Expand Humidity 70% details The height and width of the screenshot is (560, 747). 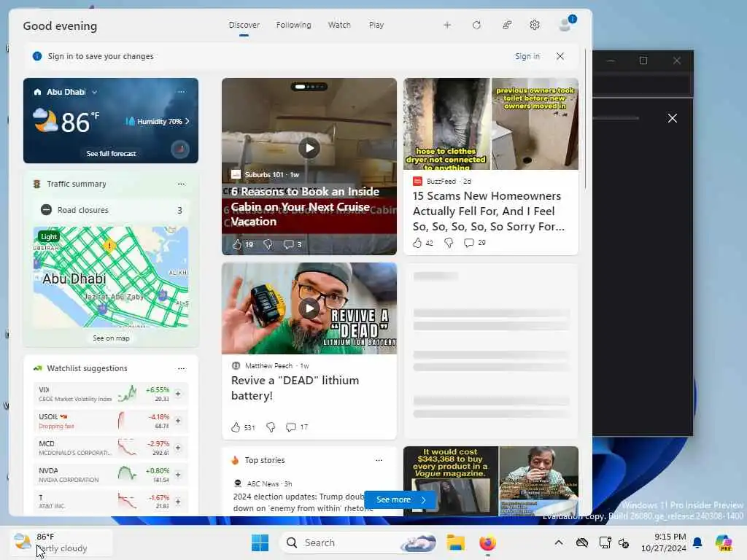coord(158,122)
